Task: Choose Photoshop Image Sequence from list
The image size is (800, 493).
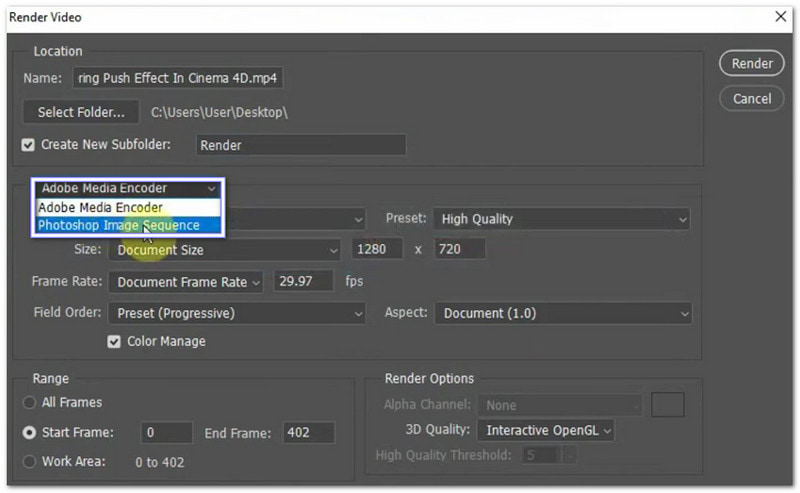Action: tap(118, 226)
